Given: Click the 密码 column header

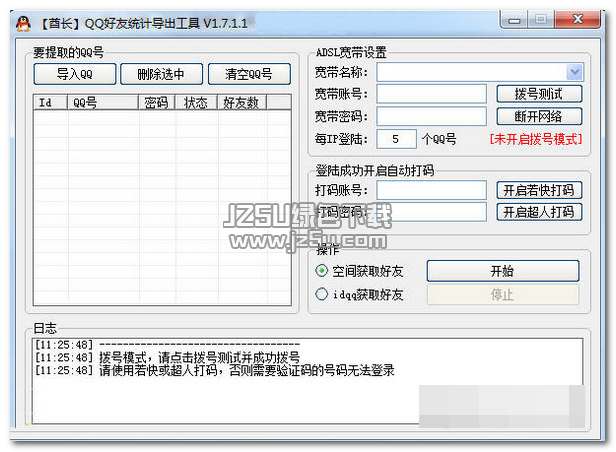Looking at the screenshot, I should [x=157, y=102].
